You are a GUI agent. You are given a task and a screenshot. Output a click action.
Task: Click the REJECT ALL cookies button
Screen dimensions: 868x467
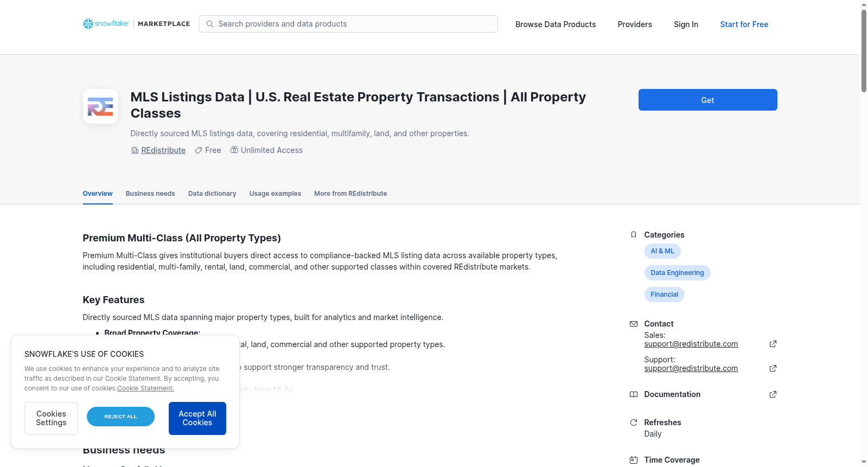point(120,417)
